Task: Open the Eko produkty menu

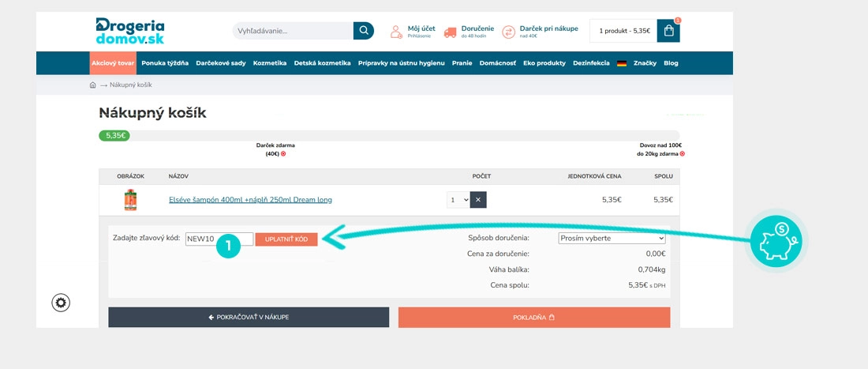Action: (x=544, y=63)
